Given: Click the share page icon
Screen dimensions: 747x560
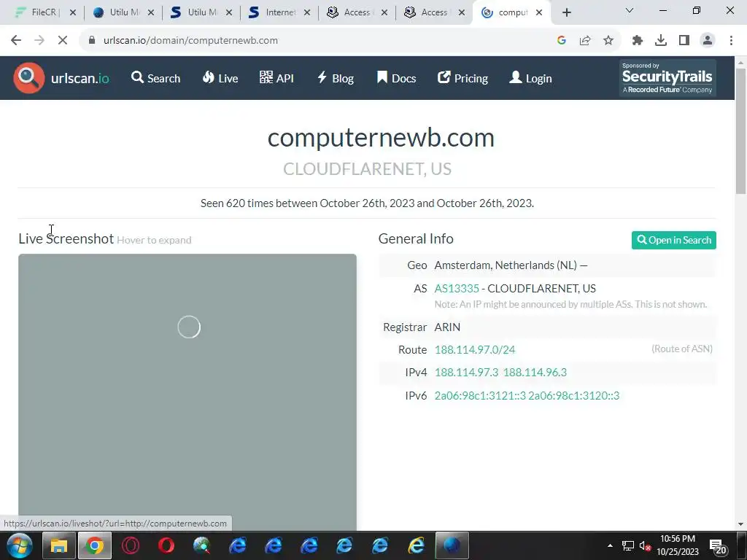Looking at the screenshot, I should 585,41.
